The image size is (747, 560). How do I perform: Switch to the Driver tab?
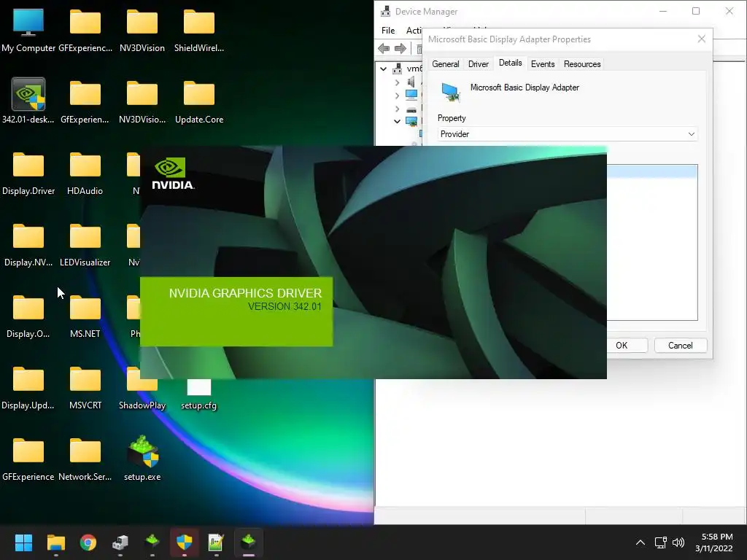coord(479,64)
